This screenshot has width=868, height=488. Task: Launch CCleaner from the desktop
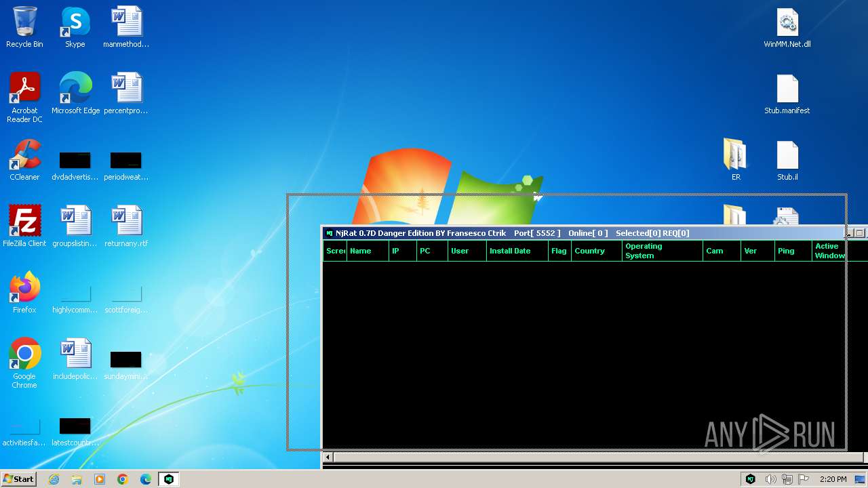[24, 160]
